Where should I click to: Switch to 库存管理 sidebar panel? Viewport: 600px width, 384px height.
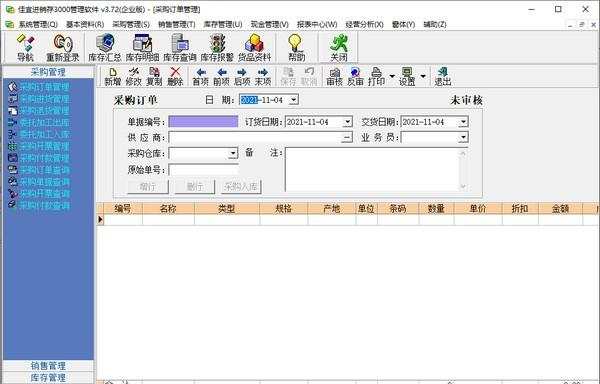48,377
